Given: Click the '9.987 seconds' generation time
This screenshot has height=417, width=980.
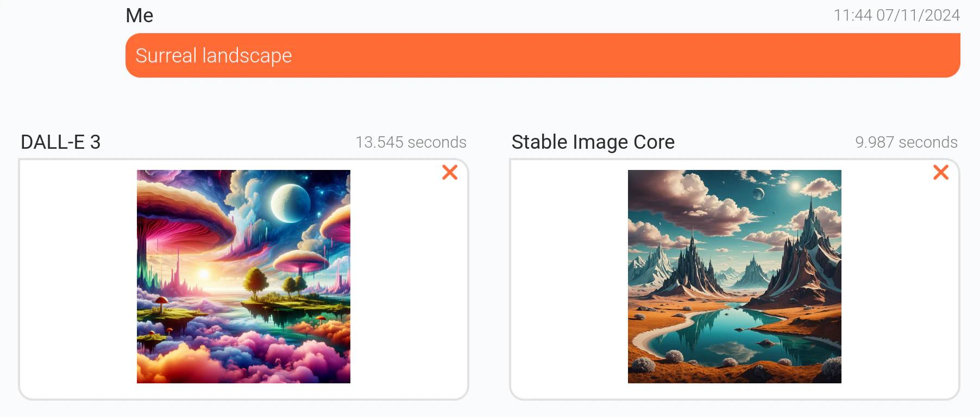Looking at the screenshot, I should (x=906, y=142).
